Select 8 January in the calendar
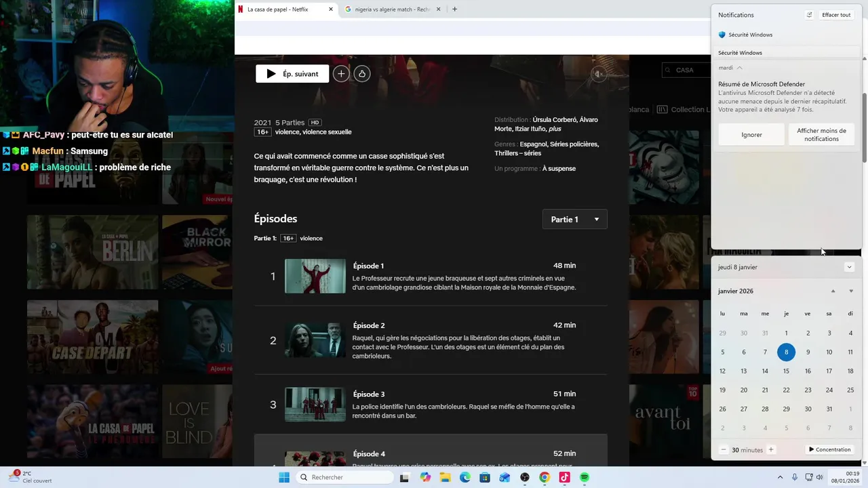Image resolution: width=868 pixels, height=488 pixels. tap(786, 352)
